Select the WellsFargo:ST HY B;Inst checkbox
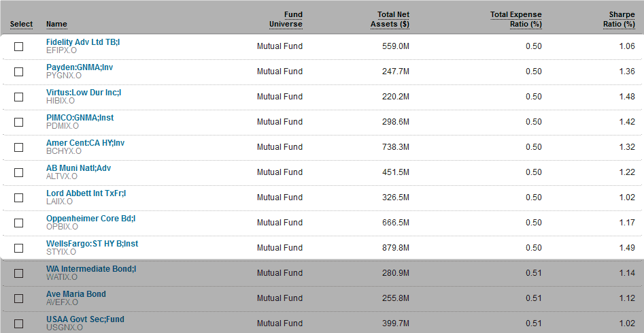644x333 pixels. point(18,248)
